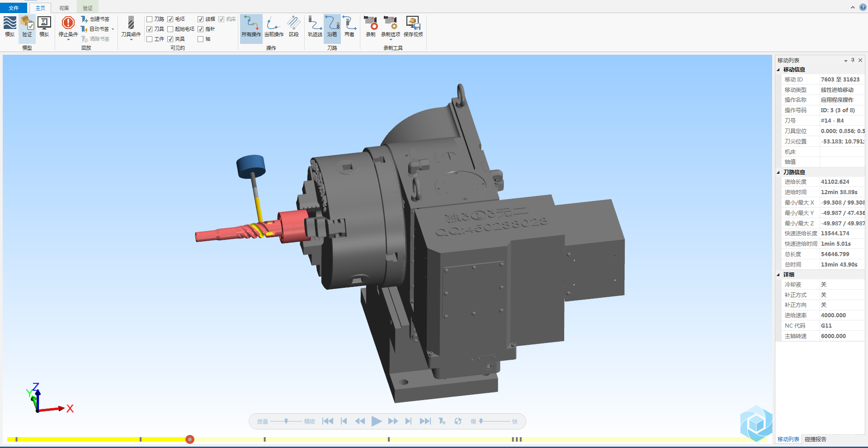Collapse the 移动信息 section
868x448 pixels.
point(778,70)
